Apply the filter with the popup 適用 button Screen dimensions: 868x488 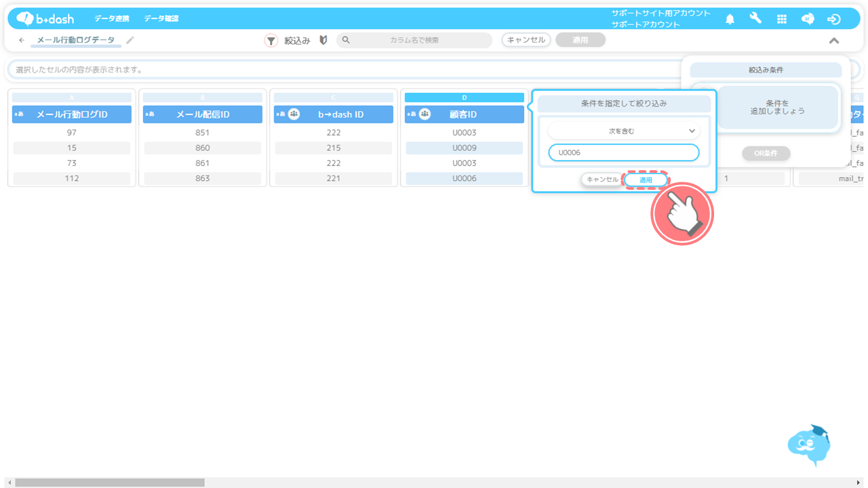coord(646,180)
